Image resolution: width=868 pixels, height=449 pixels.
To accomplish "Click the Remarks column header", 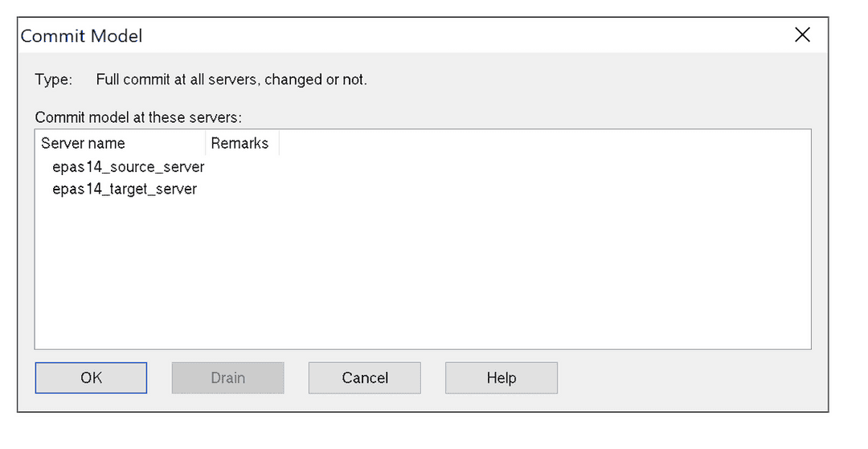I will 240,144.
